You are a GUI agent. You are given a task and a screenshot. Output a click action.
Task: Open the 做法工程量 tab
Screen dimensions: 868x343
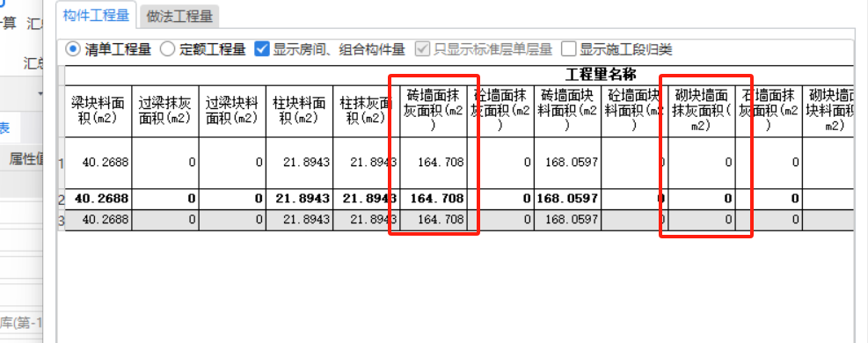[179, 16]
